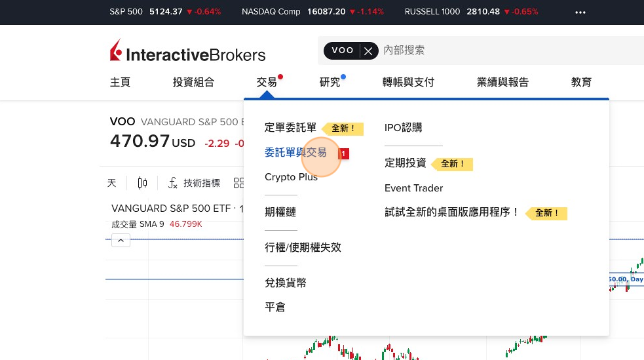Viewport: 644px width, 360px height.
Task: Click the grid layout icon in chart toolbar
Action: [x=238, y=183]
